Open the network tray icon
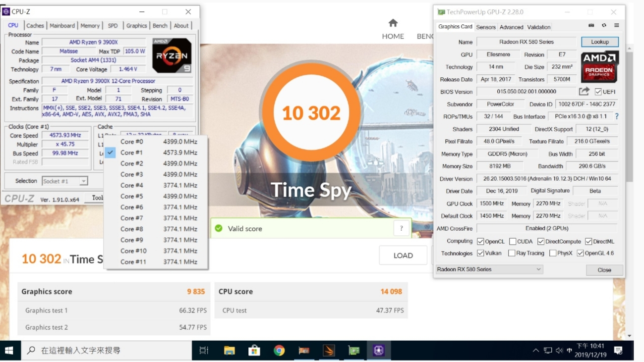The width and height of the screenshot is (644, 362). tap(548, 351)
